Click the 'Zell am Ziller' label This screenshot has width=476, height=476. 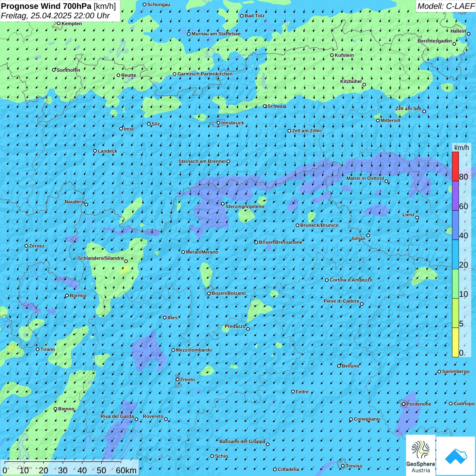307,131
